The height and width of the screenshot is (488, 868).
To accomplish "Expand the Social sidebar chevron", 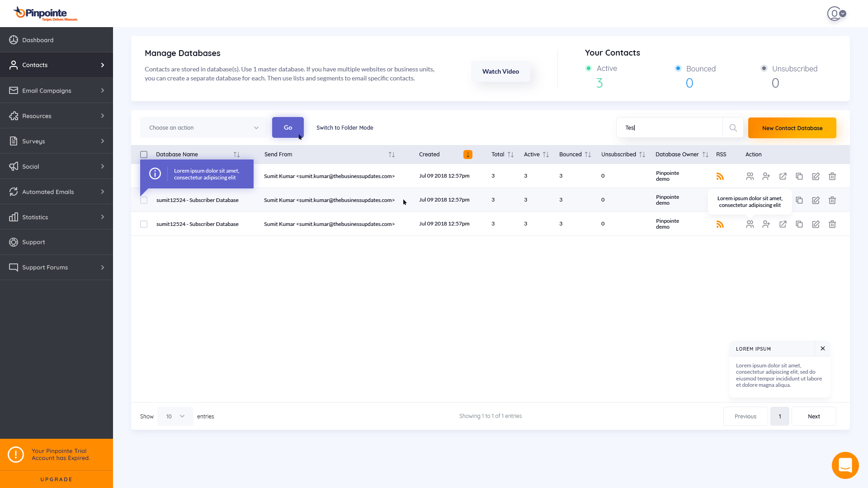I will pyautogui.click(x=103, y=166).
